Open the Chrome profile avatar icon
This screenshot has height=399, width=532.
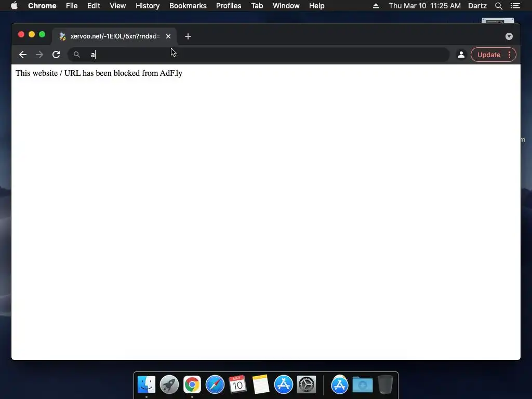click(461, 55)
